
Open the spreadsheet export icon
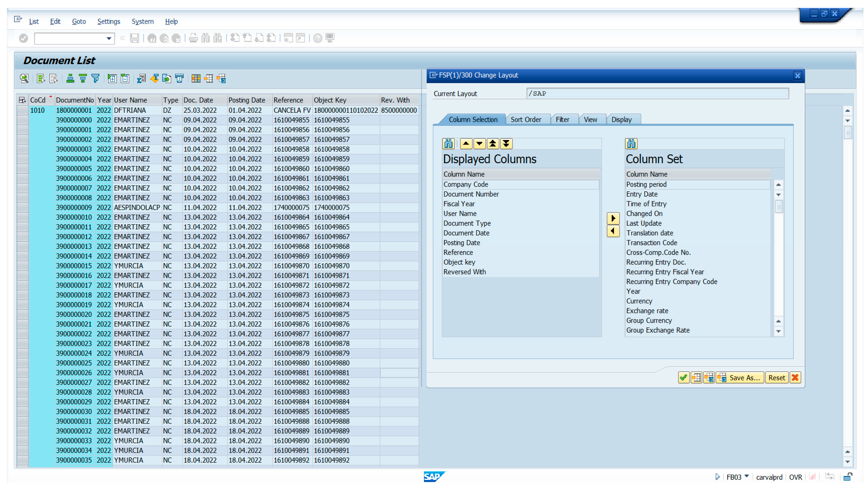tap(141, 79)
